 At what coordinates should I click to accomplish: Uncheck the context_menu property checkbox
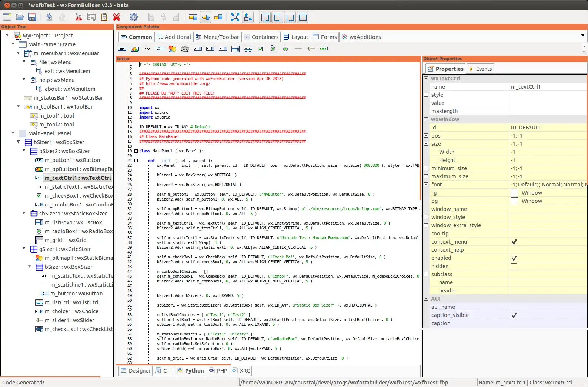point(514,242)
